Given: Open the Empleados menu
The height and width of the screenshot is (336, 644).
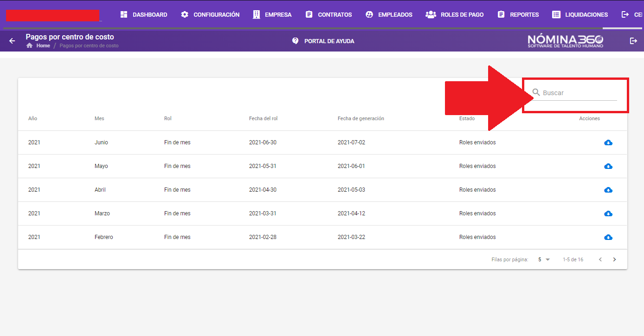Looking at the screenshot, I should pyautogui.click(x=389, y=14).
